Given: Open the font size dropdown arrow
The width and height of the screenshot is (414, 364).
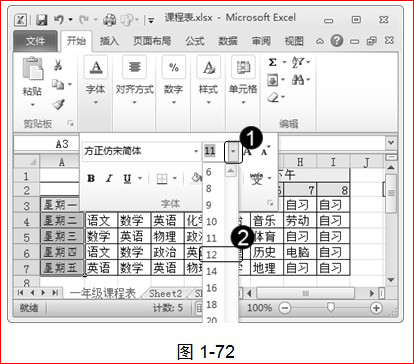Looking at the screenshot, I should click(233, 152).
